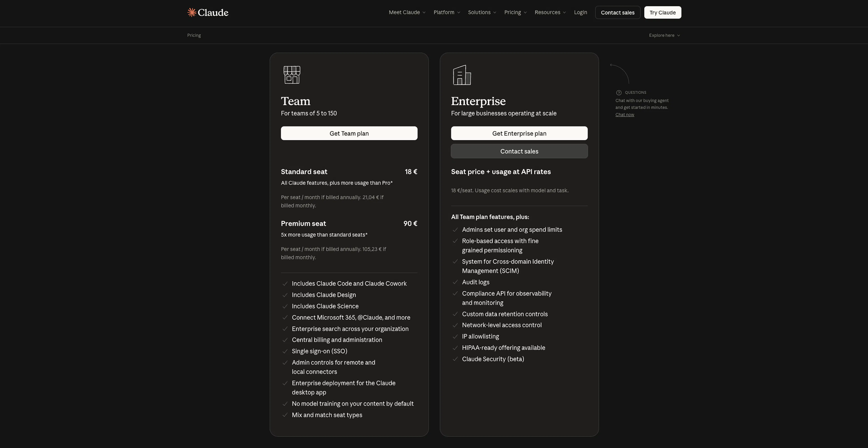Expand the Platform dropdown chevron

tap(459, 13)
